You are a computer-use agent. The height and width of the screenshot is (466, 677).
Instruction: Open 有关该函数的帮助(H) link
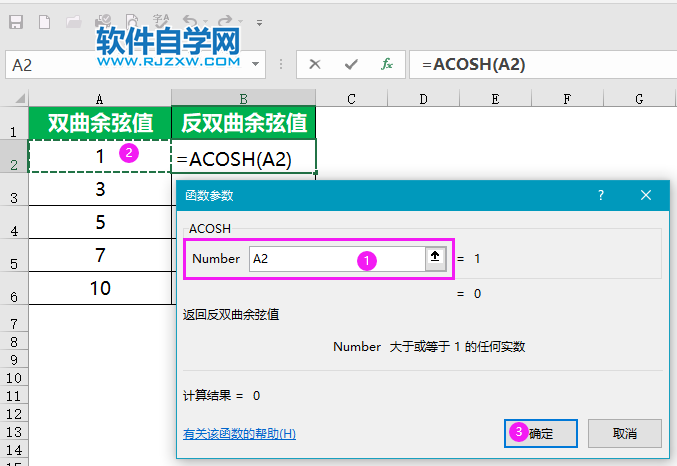click(239, 434)
